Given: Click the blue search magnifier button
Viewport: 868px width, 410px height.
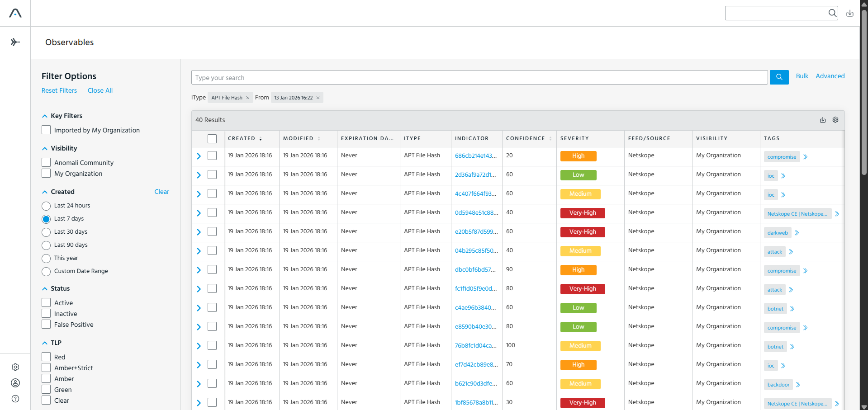Looking at the screenshot, I should click(779, 77).
